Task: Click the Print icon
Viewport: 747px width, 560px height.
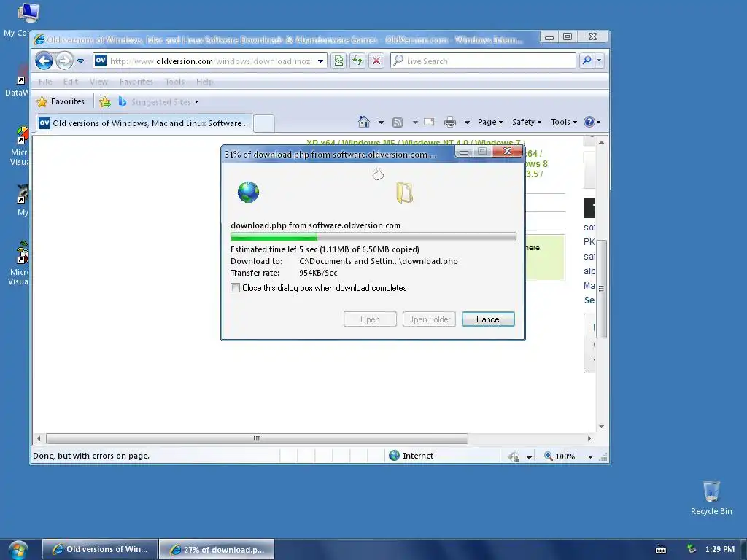Action: [449, 122]
